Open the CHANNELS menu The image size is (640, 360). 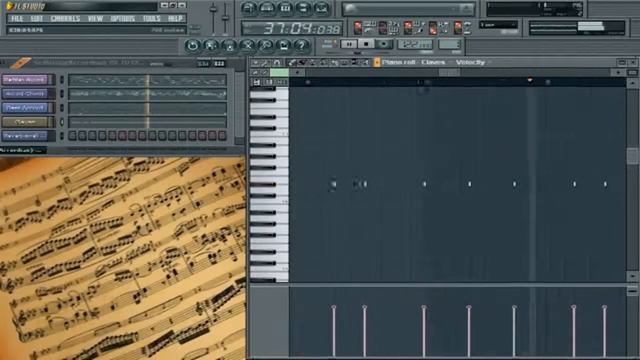65,19
